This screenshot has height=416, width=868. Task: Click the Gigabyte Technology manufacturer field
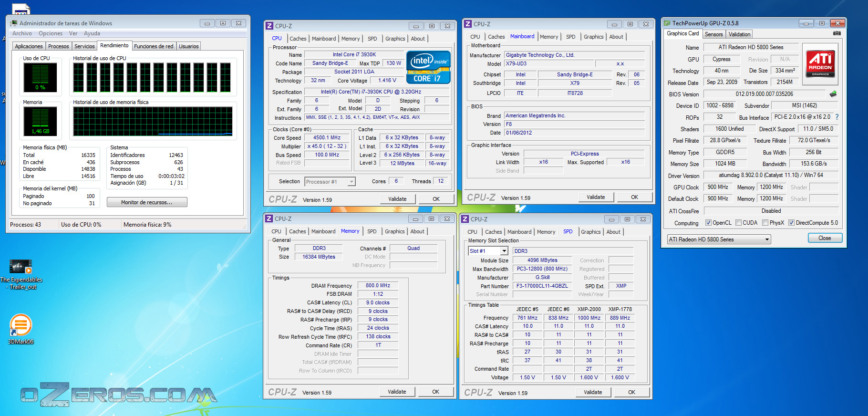coord(574,55)
